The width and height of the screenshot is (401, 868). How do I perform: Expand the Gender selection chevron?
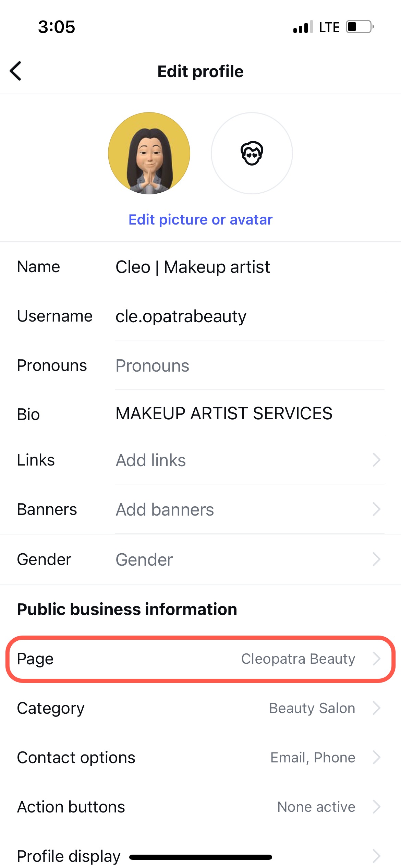click(x=376, y=559)
